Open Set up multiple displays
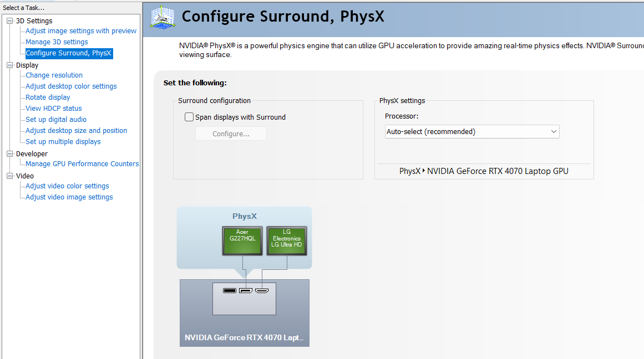 63,141
